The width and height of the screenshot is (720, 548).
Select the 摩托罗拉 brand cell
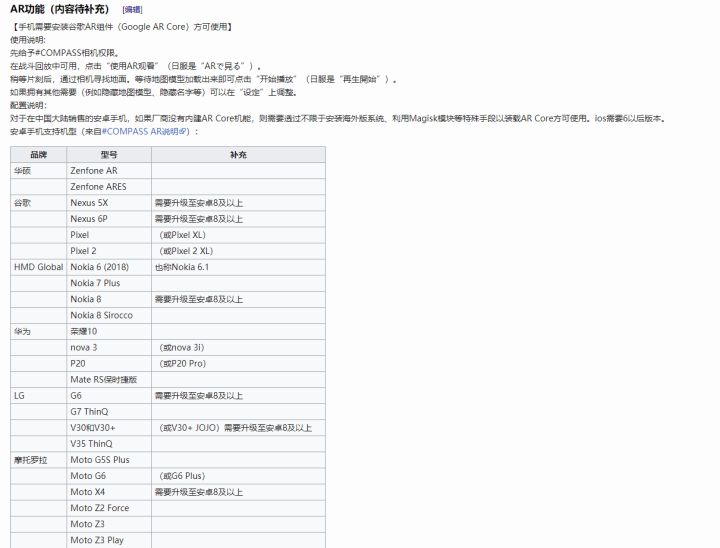point(39,460)
